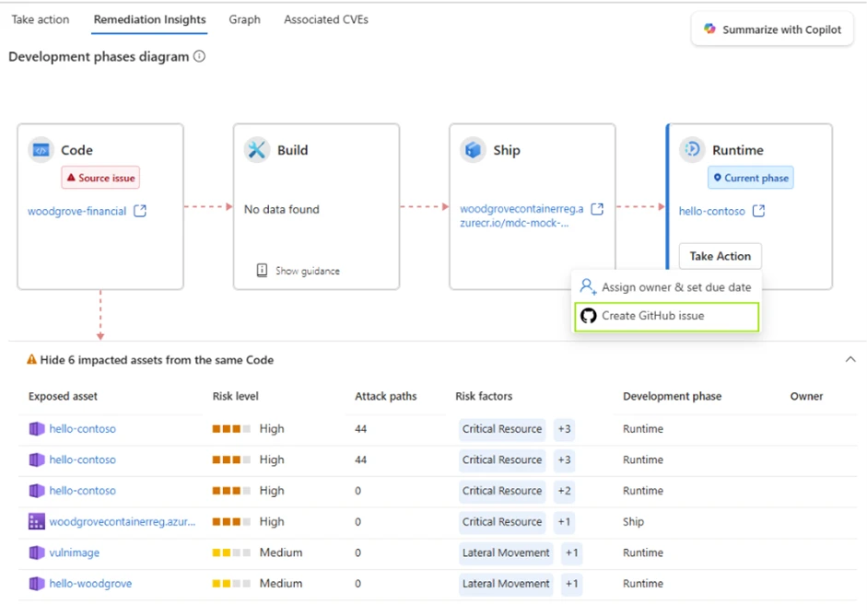Image resolution: width=867 pixels, height=616 pixels.
Task: Collapse the impacted assets section chevron
Action: pos(849,360)
